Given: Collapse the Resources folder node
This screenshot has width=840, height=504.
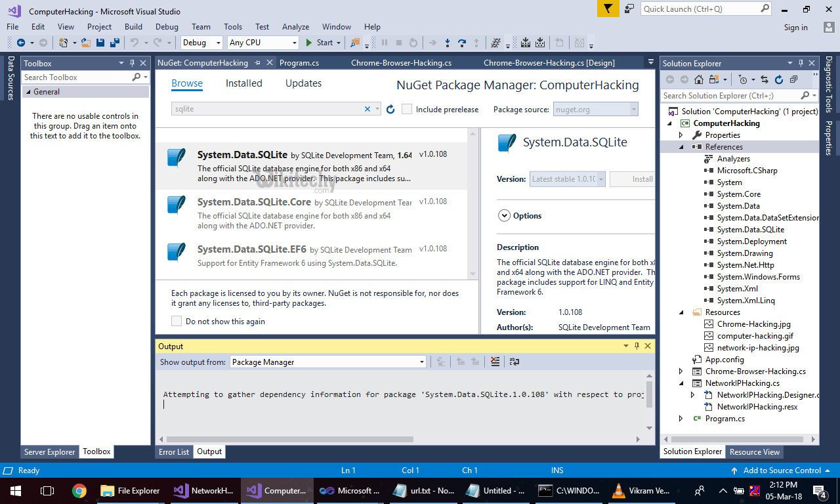Looking at the screenshot, I should (681, 312).
